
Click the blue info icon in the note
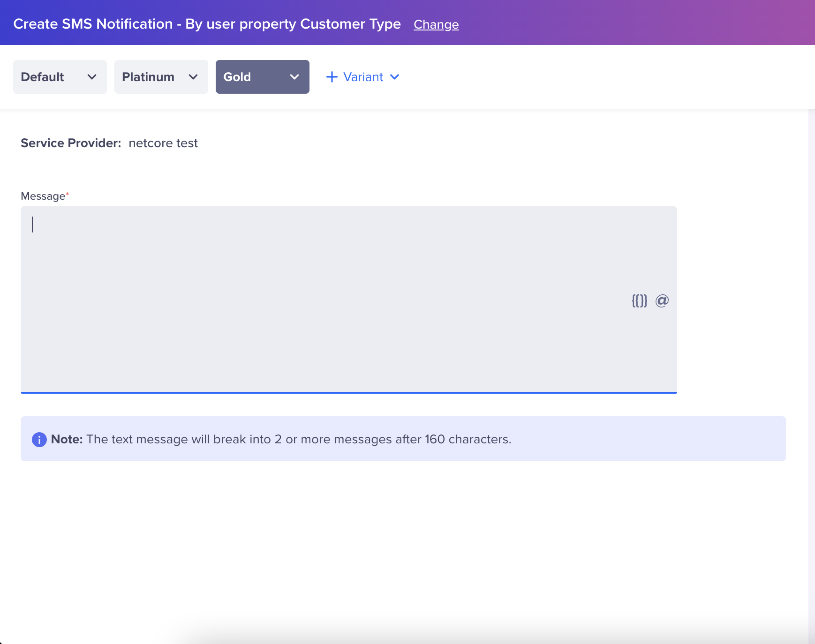[39, 439]
